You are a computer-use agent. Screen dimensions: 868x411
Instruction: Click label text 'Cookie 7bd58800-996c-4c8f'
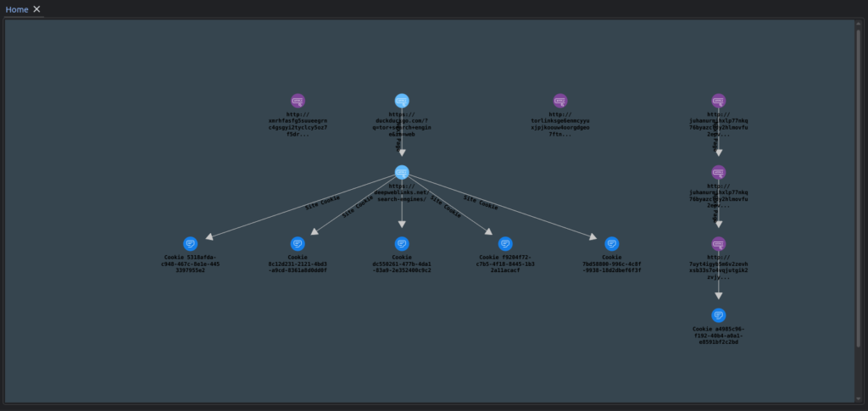pos(612,264)
